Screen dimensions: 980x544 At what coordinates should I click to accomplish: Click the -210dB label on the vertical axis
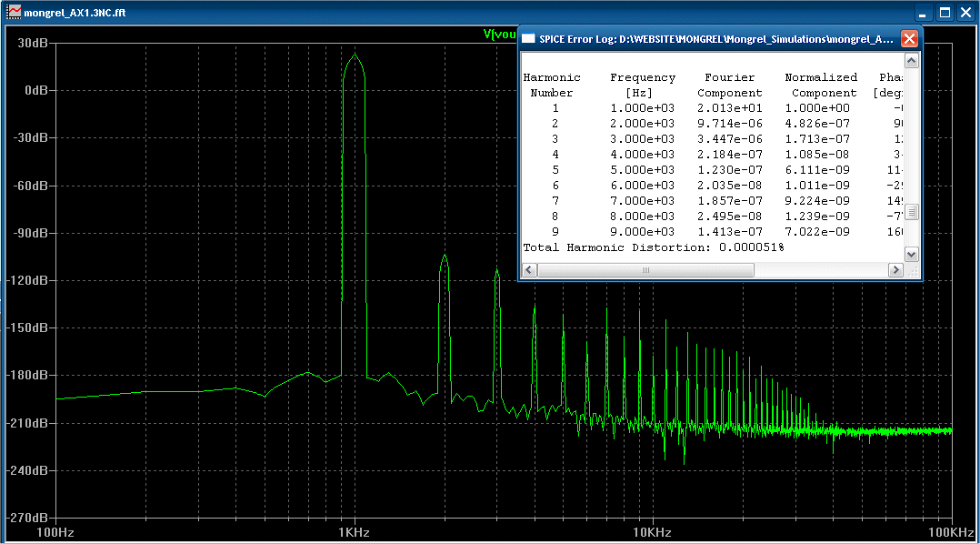tap(27, 423)
